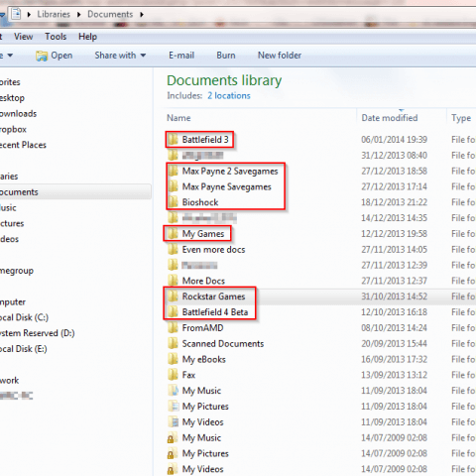Screen dimensions: 476x476
Task: Click the date 06/01/2014 19:39
Action: pyautogui.click(x=394, y=140)
